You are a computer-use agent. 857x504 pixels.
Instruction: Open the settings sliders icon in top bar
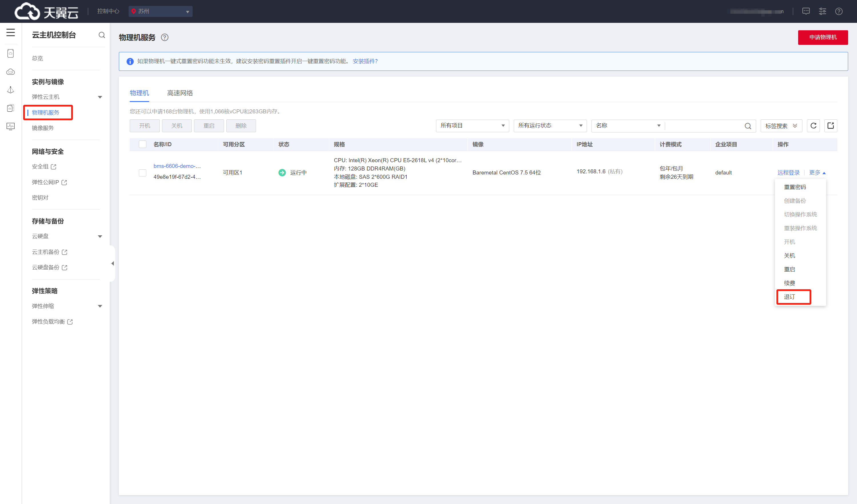click(x=822, y=11)
